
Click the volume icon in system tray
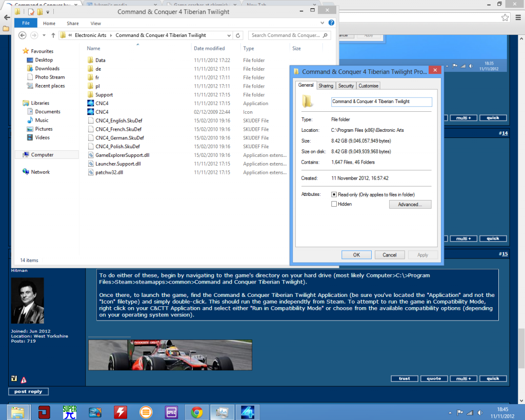pos(480,413)
